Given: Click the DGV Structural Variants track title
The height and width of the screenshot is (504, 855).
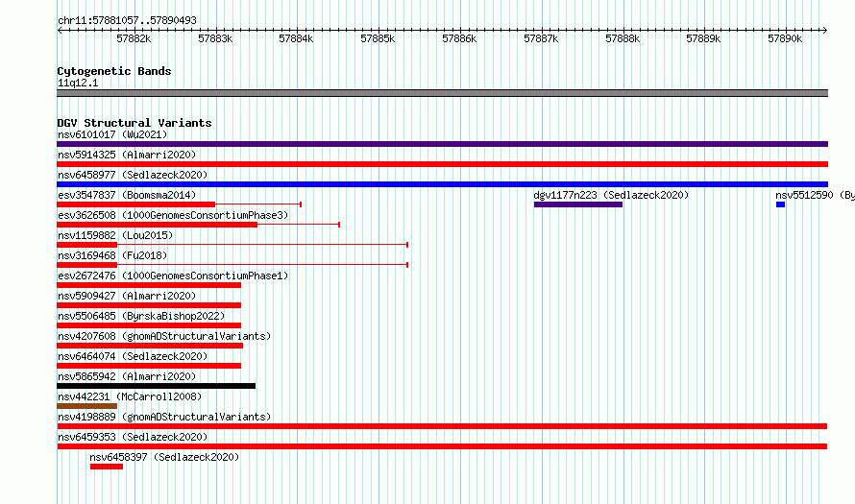Looking at the screenshot, I should tap(134, 123).
